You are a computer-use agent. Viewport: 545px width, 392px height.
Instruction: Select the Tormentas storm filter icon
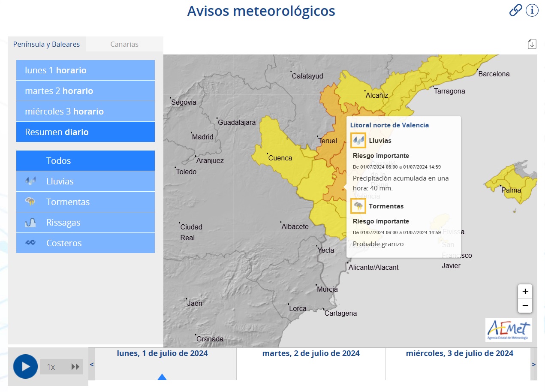31,202
